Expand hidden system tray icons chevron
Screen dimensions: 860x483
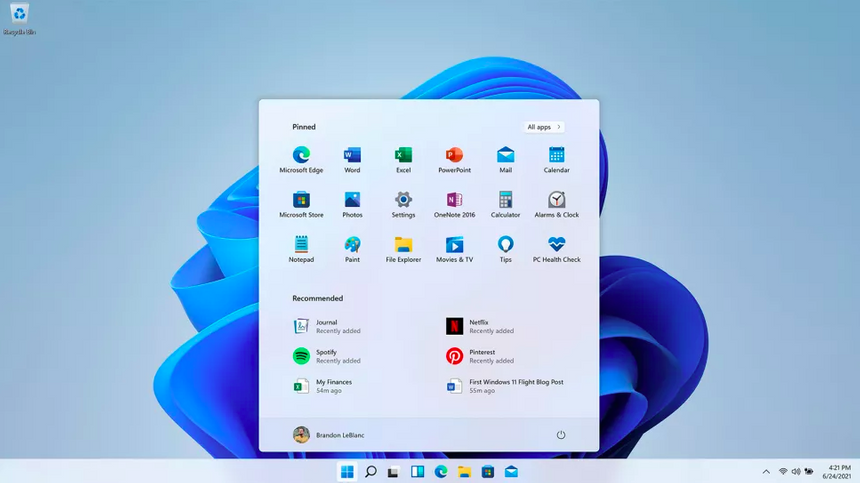pyautogui.click(x=767, y=471)
